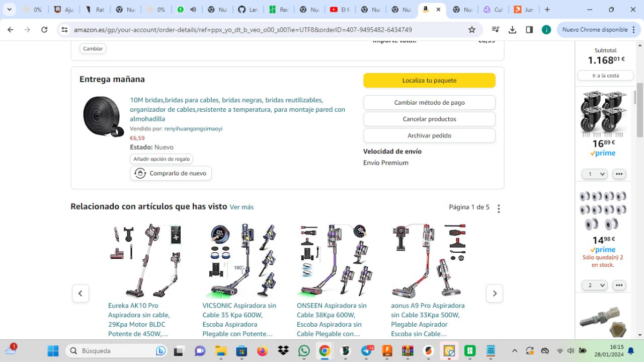Click Cancelar productos button
Image resolution: width=644 pixels, height=362 pixels.
pos(429,119)
